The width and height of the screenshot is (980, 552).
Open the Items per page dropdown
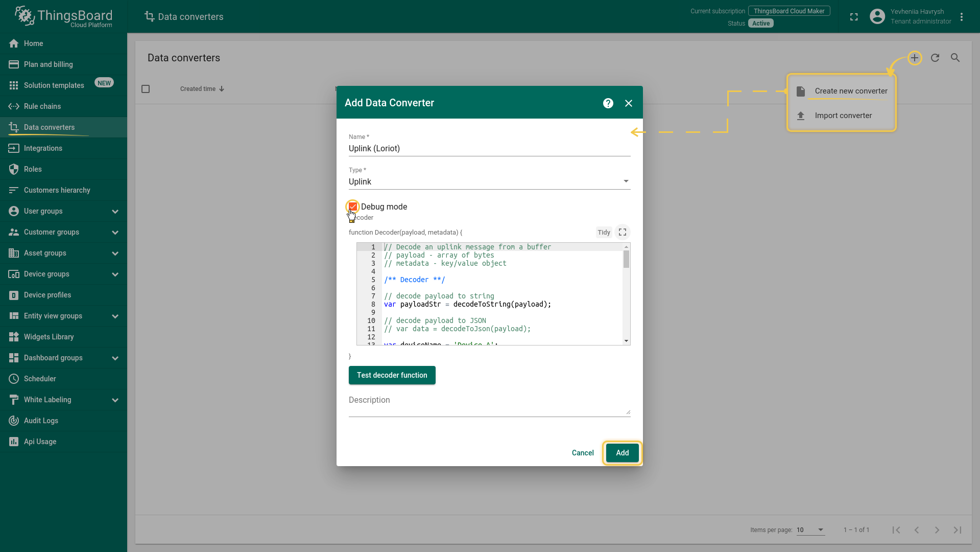click(x=810, y=530)
